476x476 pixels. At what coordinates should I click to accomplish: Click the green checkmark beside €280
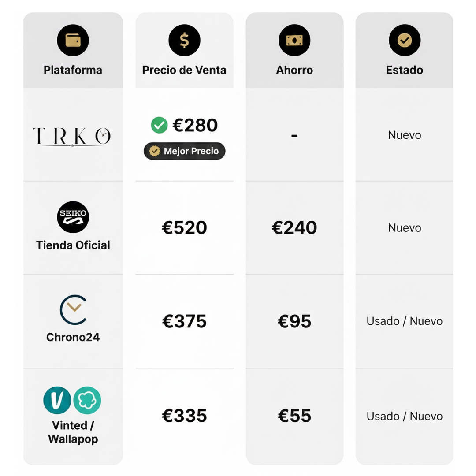point(159,125)
